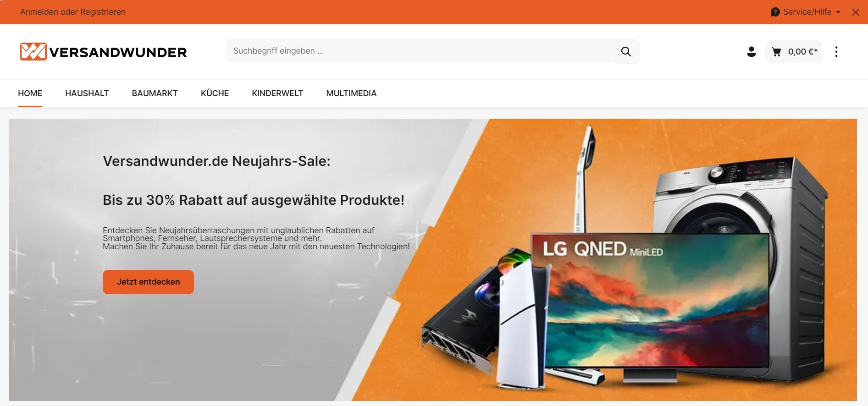
Task: Go to the KÜCHE category
Action: [x=215, y=93]
